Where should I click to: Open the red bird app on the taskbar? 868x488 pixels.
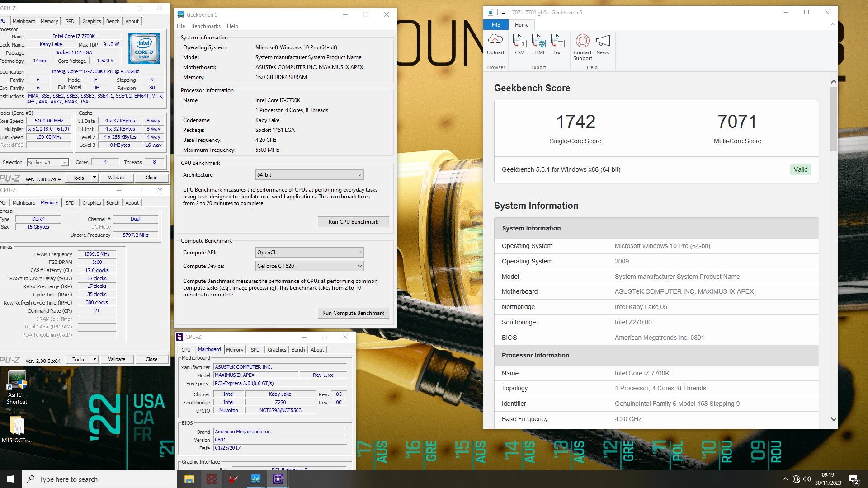(233, 479)
